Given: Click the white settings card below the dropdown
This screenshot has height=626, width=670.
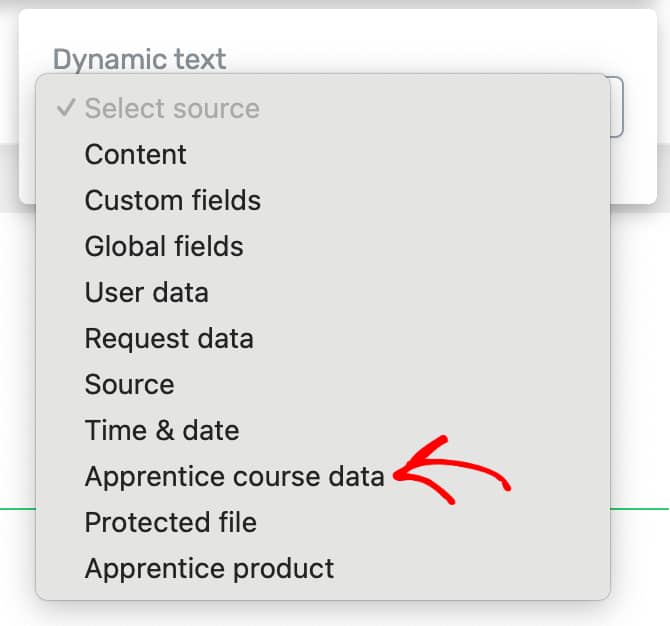Looking at the screenshot, I should 633,171.
